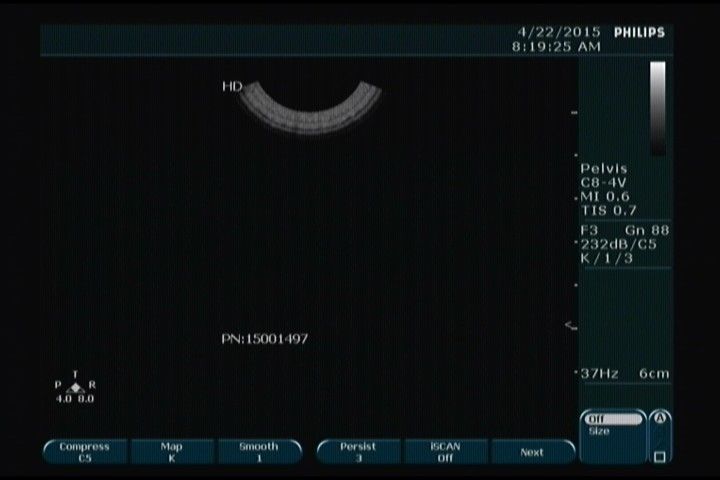Click the circled A icon
The width and height of the screenshot is (720, 480).
pyautogui.click(x=659, y=418)
